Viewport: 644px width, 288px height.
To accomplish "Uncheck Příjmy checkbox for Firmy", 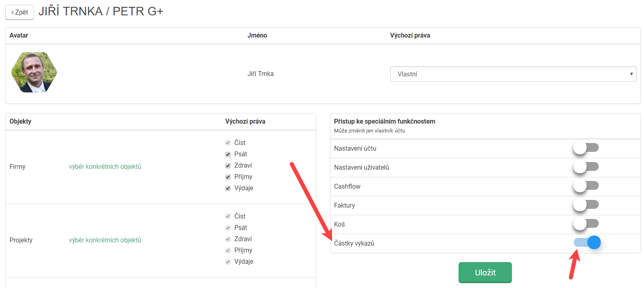I will (228, 177).
